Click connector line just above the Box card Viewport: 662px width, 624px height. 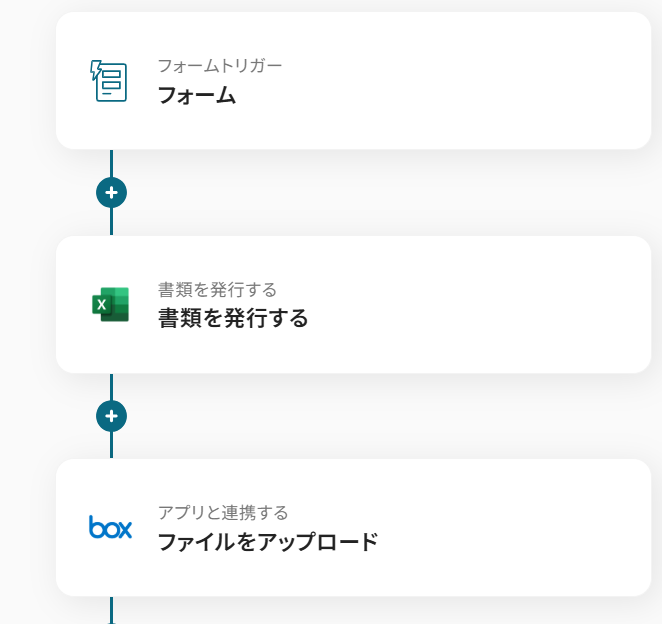(111, 446)
